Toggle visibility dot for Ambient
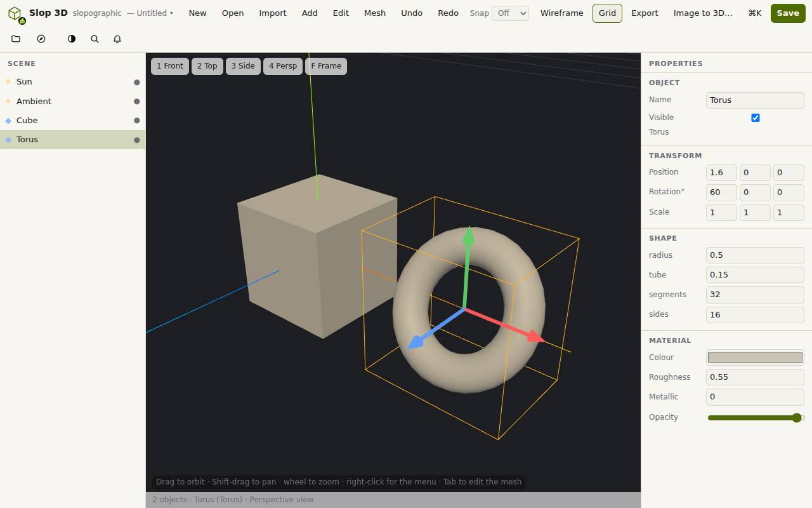 136,102
